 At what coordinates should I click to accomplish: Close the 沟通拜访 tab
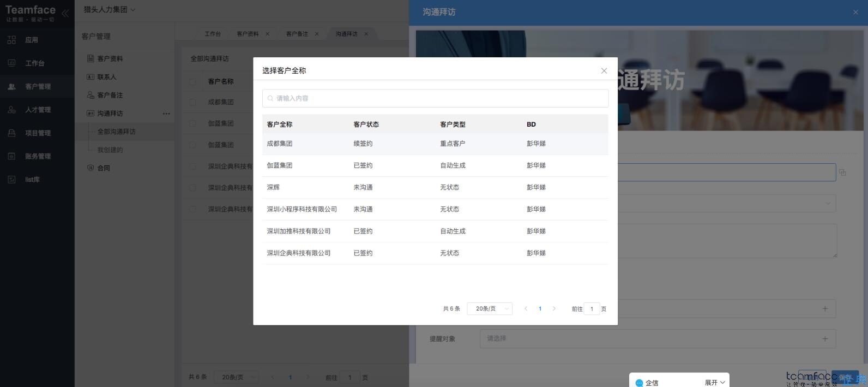point(366,34)
